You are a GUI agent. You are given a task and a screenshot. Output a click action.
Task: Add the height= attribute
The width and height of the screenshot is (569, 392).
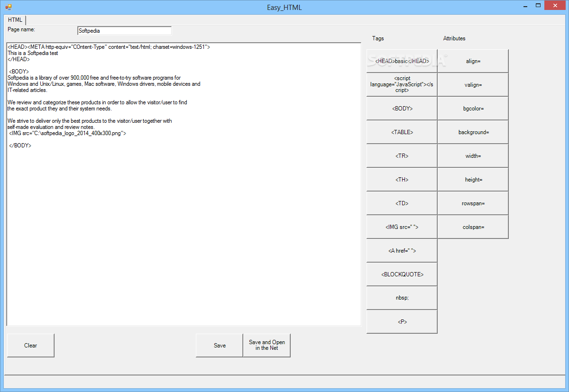tap(473, 180)
